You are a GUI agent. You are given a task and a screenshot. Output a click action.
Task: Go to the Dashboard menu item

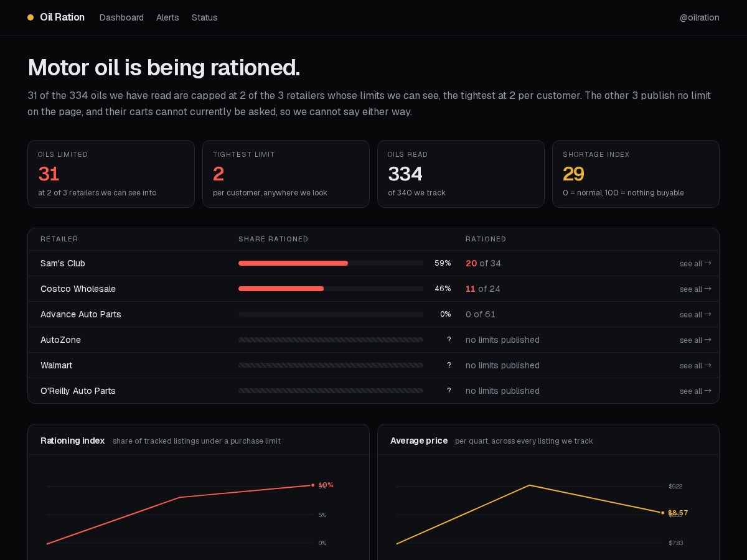[121, 17]
